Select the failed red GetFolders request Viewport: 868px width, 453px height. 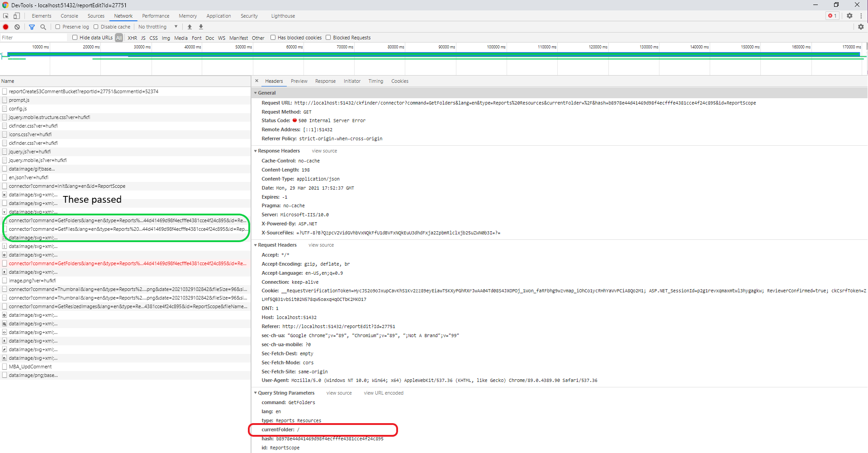[127, 263]
